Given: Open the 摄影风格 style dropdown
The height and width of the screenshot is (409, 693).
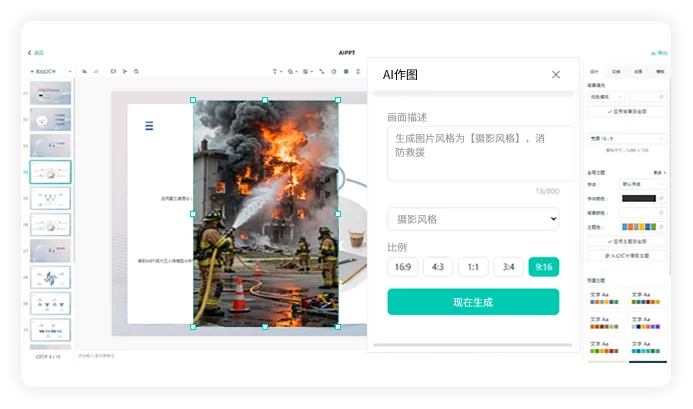Looking at the screenshot, I should (x=473, y=219).
